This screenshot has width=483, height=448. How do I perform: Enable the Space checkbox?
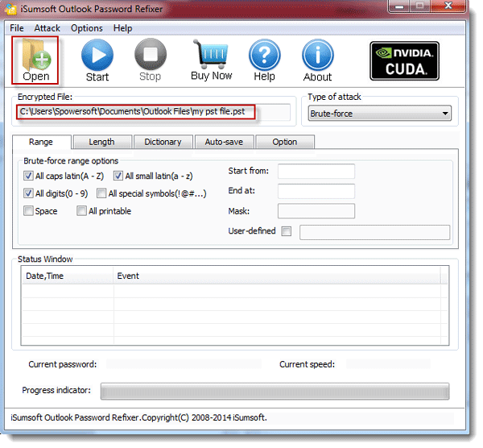tap(28, 211)
